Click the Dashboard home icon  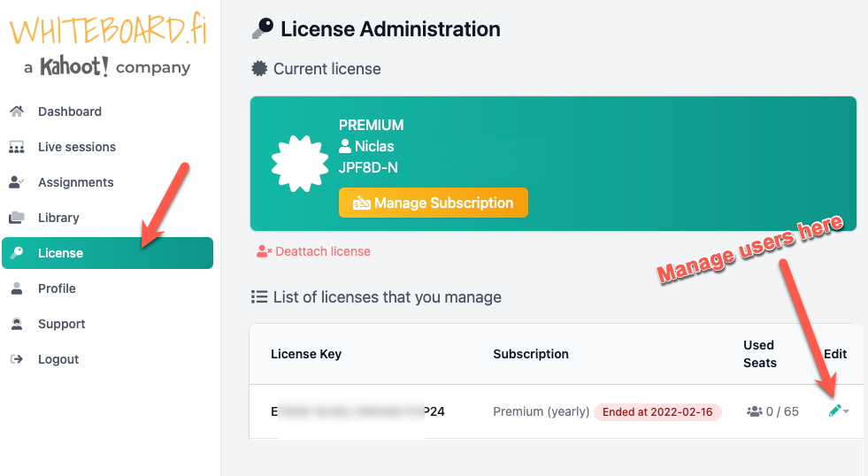[x=17, y=111]
